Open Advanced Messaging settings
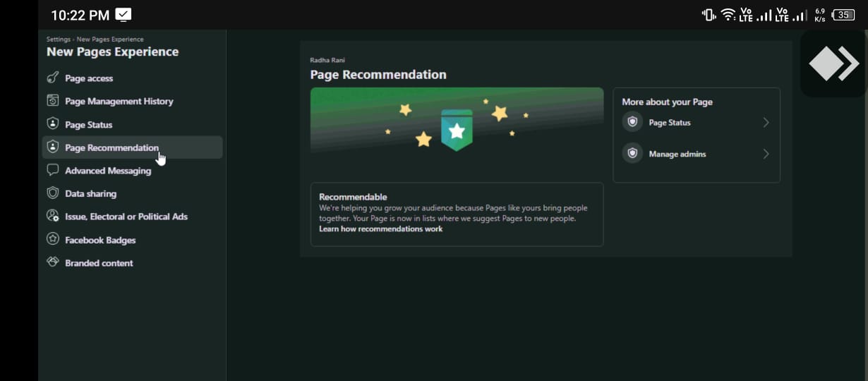The width and height of the screenshot is (868, 381). (133, 170)
